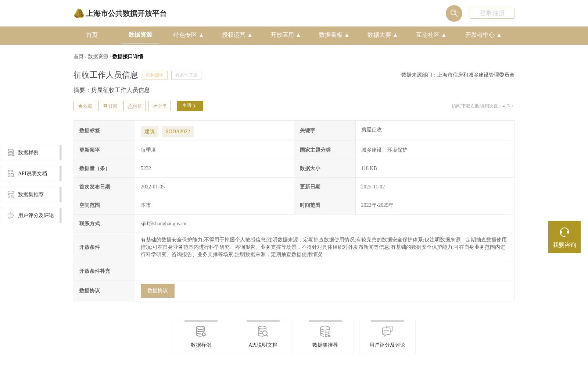Expand the 授权运营 menu arrow
Image resolution: width=588 pixels, height=368 pixels.
coord(250,35)
